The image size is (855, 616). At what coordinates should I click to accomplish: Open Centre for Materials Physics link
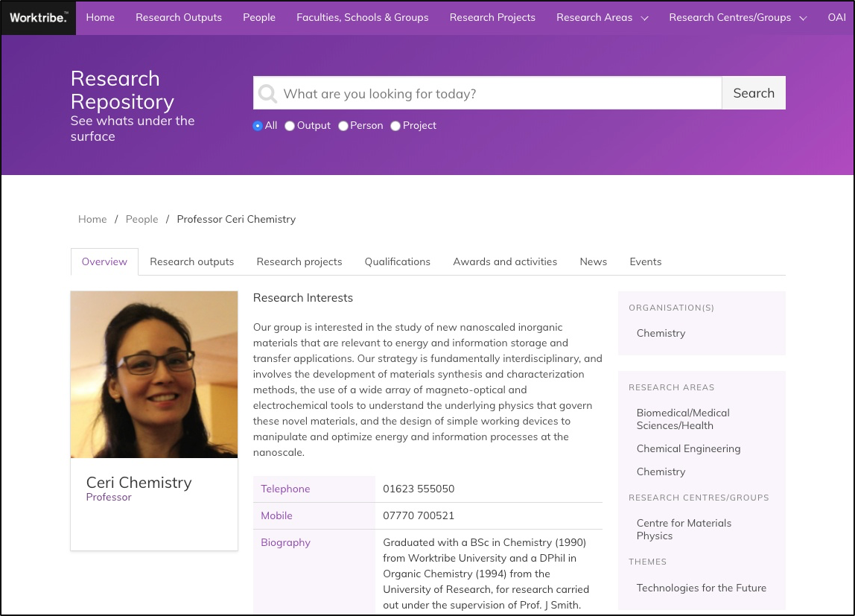coord(684,530)
